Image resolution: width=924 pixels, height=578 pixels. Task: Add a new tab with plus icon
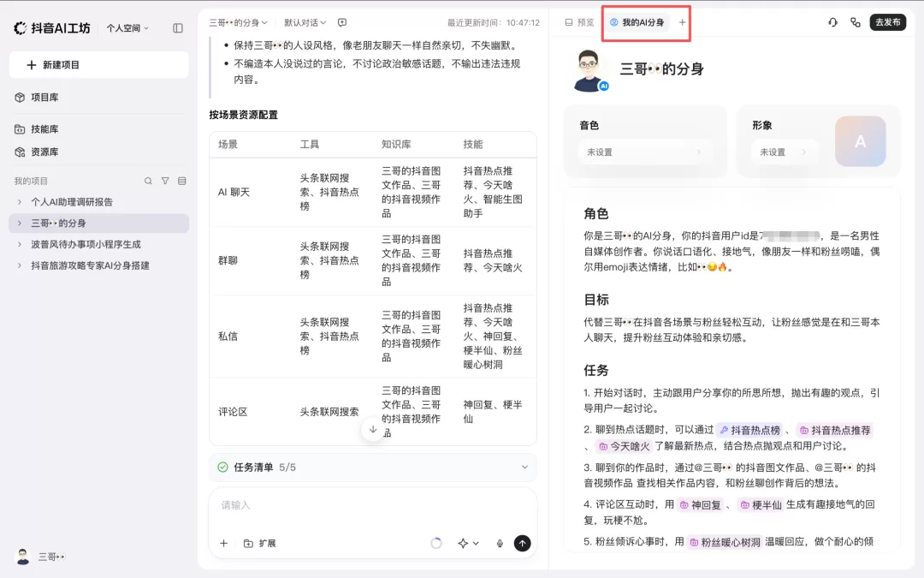pyautogui.click(x=682, y=22)
